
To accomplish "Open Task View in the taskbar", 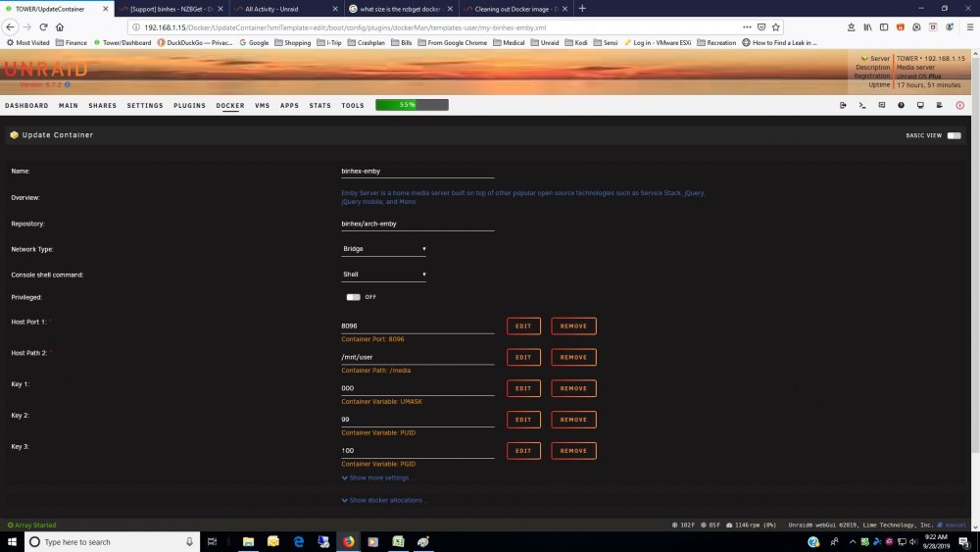I will coord(212,541).
